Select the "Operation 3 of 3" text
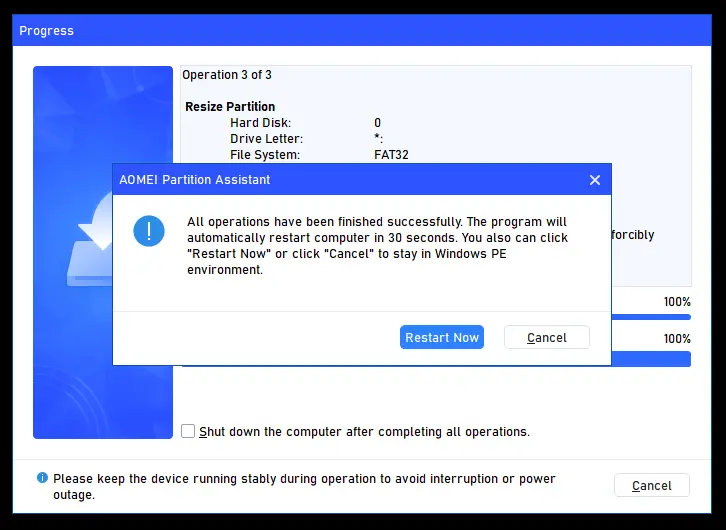 (227, 75)
